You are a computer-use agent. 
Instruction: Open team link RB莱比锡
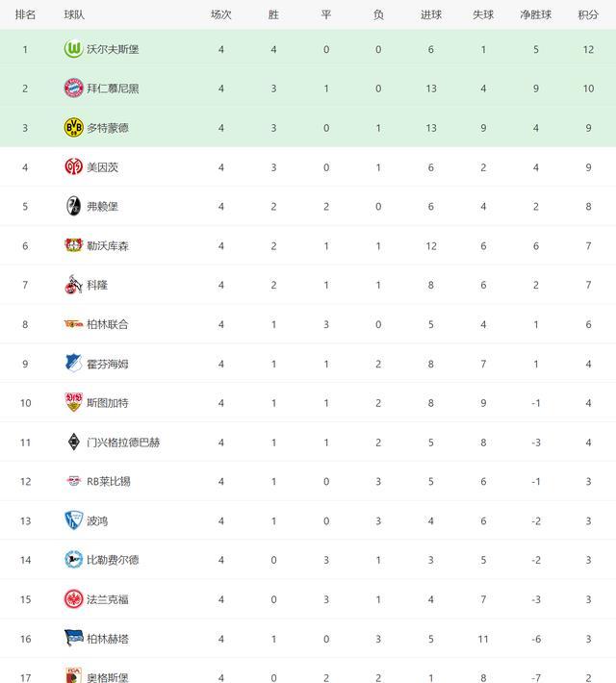point(109,482)
